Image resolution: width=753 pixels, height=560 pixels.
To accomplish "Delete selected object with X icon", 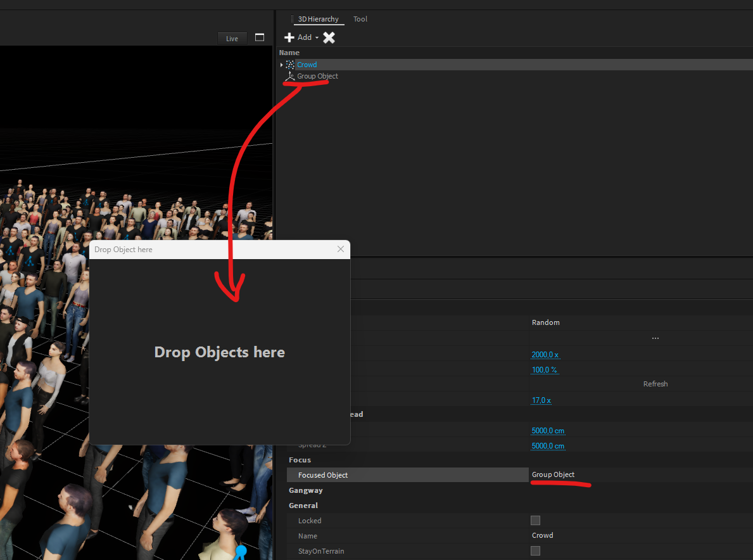I will point(329,37).
